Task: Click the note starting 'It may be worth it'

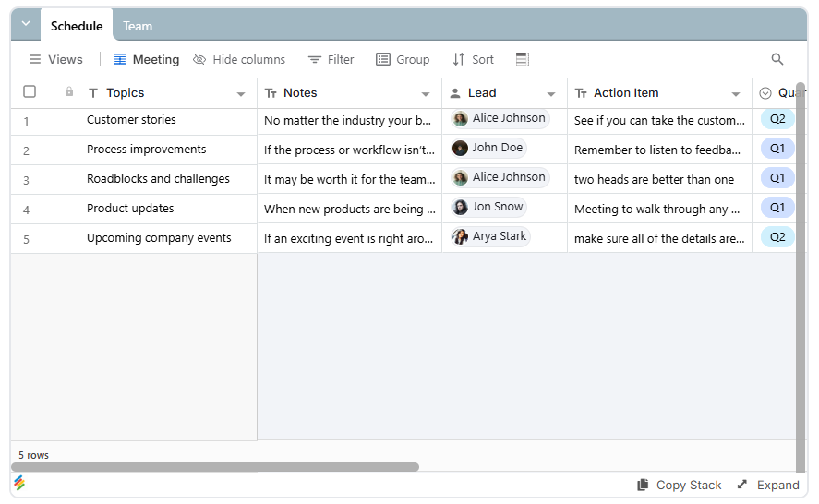Action: [349, 180]
